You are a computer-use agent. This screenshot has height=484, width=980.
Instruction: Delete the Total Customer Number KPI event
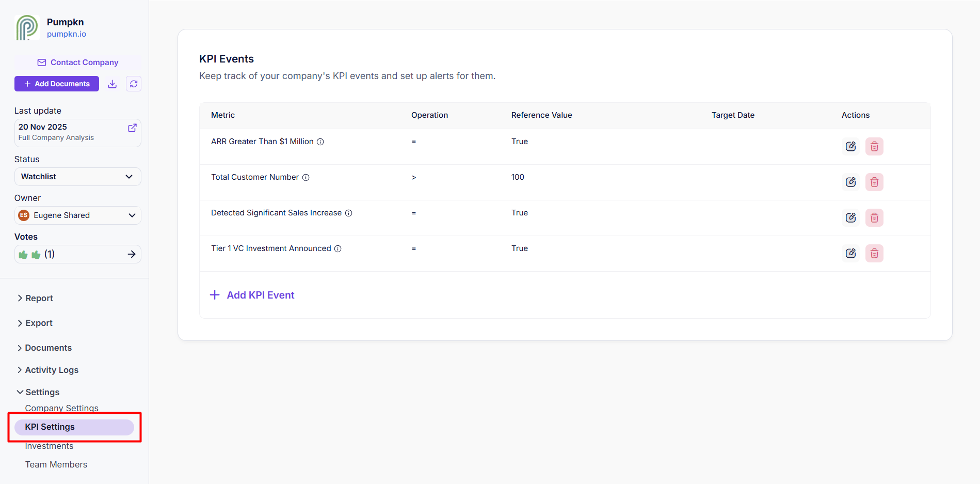(874, 182)
